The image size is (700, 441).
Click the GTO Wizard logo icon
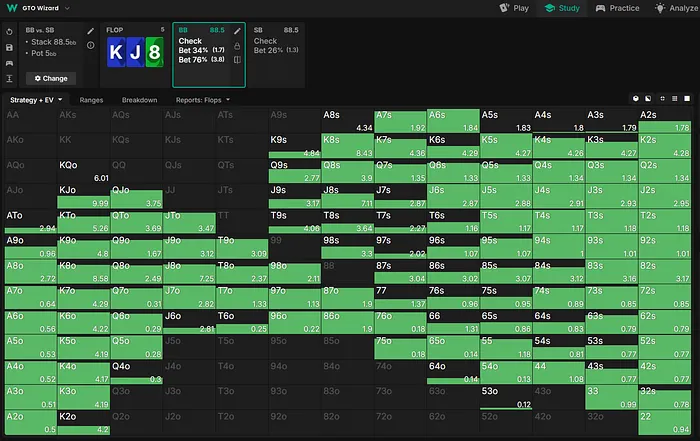pos(10,8)
